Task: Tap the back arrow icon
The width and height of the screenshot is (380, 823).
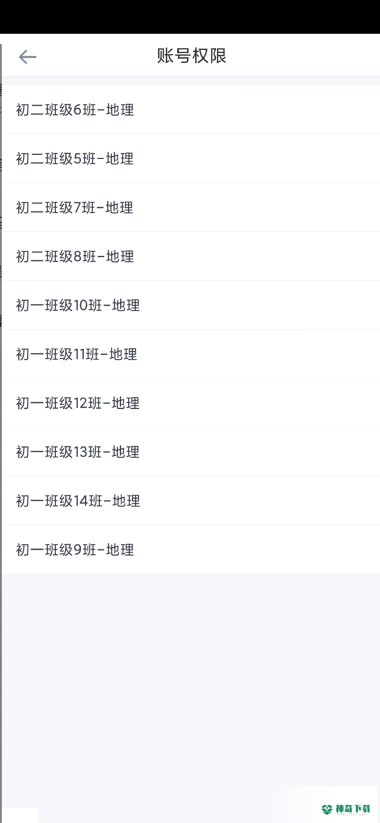Action: coord(27,57)
